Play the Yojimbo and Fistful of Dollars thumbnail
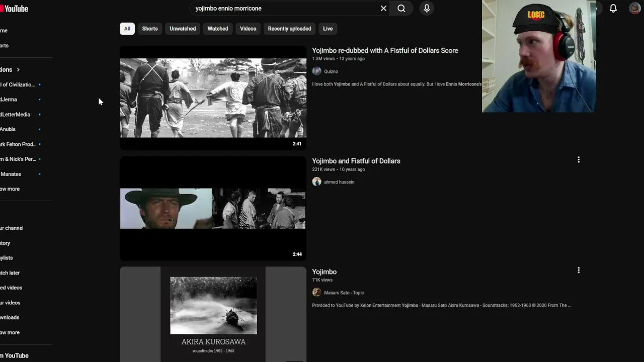644x362 pixels. tap(213, 209)
